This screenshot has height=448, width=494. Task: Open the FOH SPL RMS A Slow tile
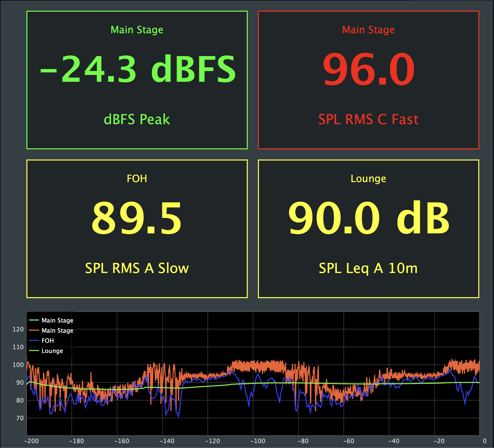point(137,229)
